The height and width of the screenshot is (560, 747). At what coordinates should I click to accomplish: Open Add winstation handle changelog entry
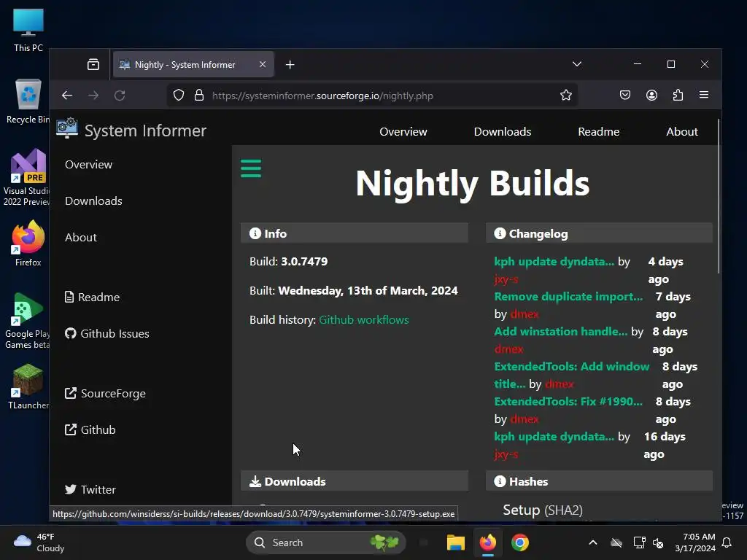[x=561, y=332]
